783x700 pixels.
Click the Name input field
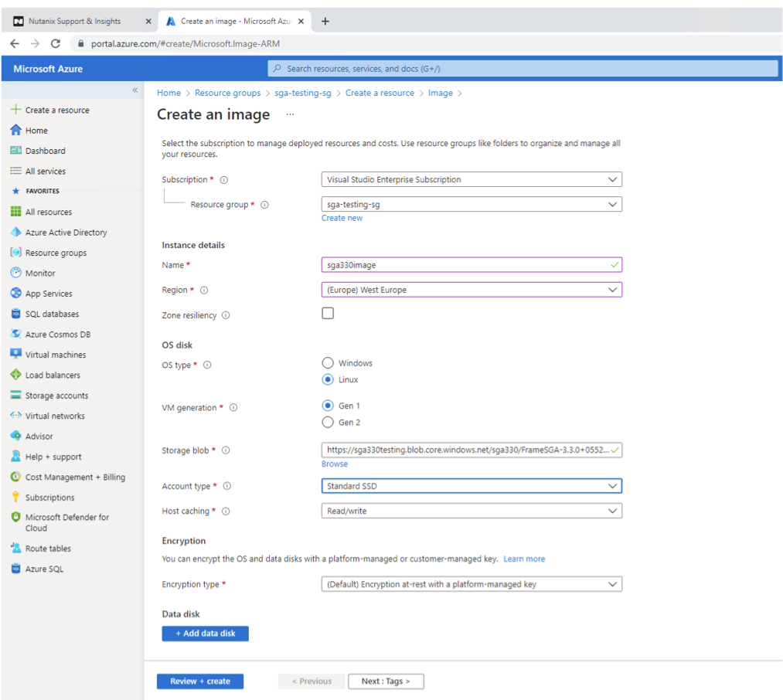(x=464, y=265)
